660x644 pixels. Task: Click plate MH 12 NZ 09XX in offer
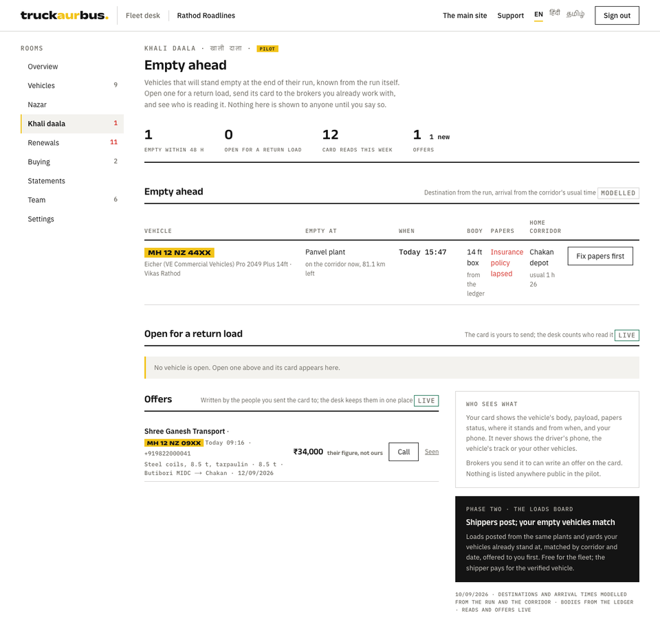(174, 443)
